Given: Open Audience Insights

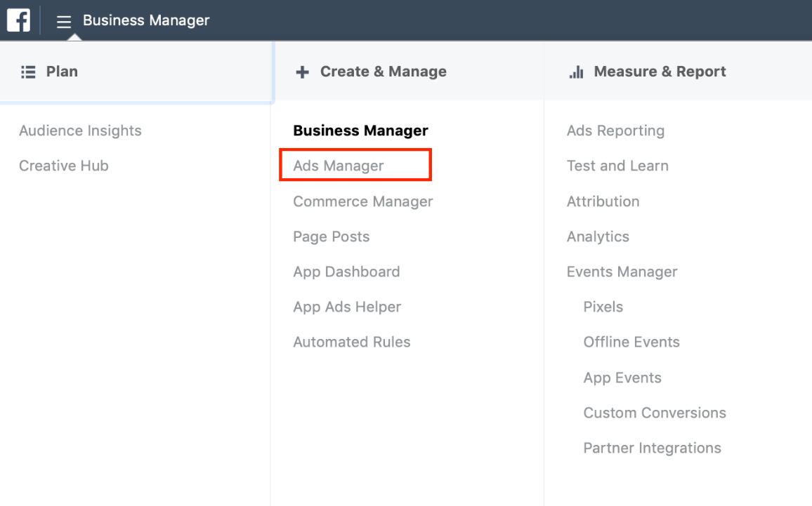Looking at the screenshot, I should pos(80,131).
